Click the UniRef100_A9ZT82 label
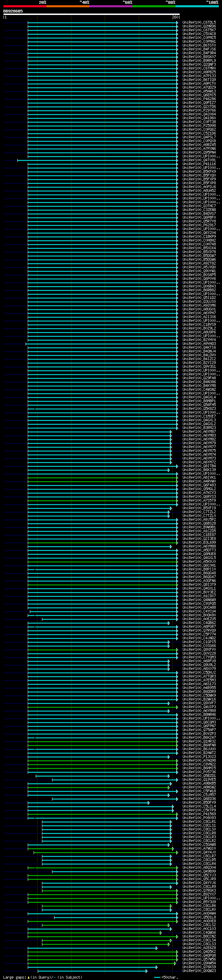Screen dimensions: 222x980 199,263
